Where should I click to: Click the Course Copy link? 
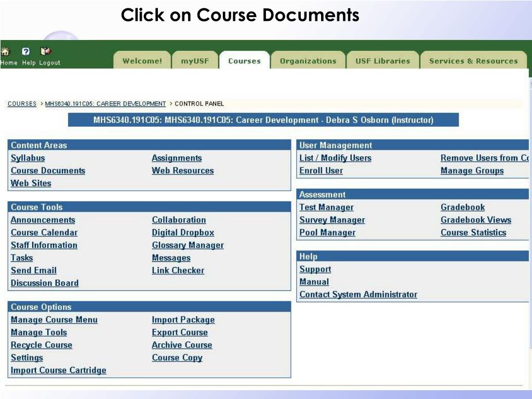(x=177, y=357)
